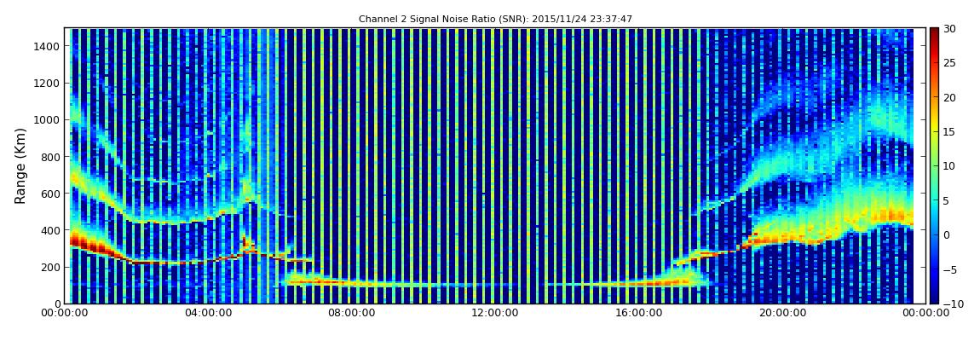
Task: Click the 08:00:00 time axis label
Action: pyautogui.click(x=351, y=313)
